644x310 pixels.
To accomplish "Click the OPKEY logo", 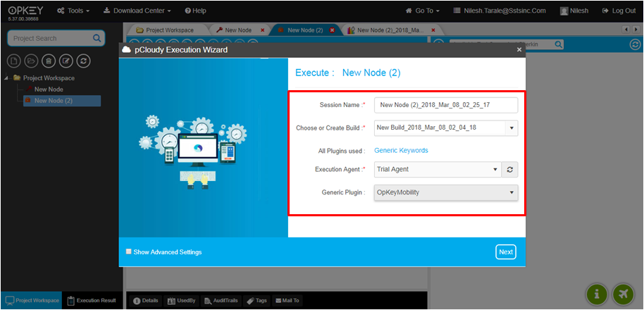I will (x=25, y=11).
